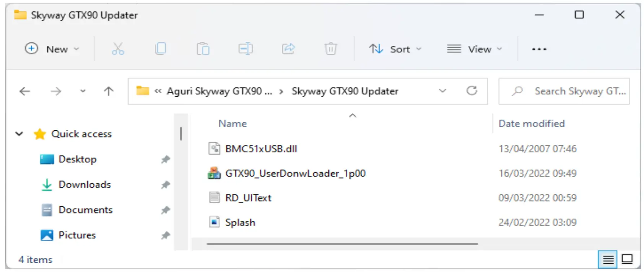
Task: Click date 09/03/2022 00:59
Action: 537,198
